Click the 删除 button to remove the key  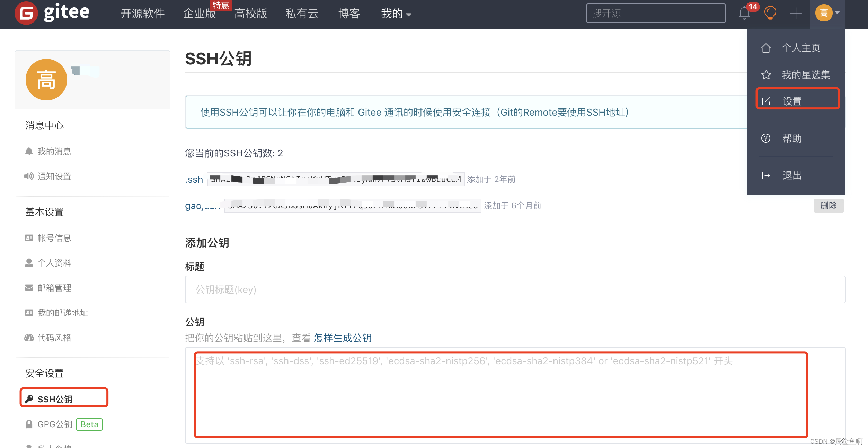pos(829,205)
